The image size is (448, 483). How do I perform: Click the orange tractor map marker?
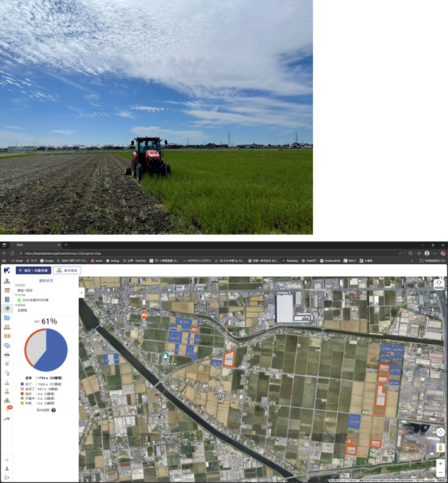144,314
